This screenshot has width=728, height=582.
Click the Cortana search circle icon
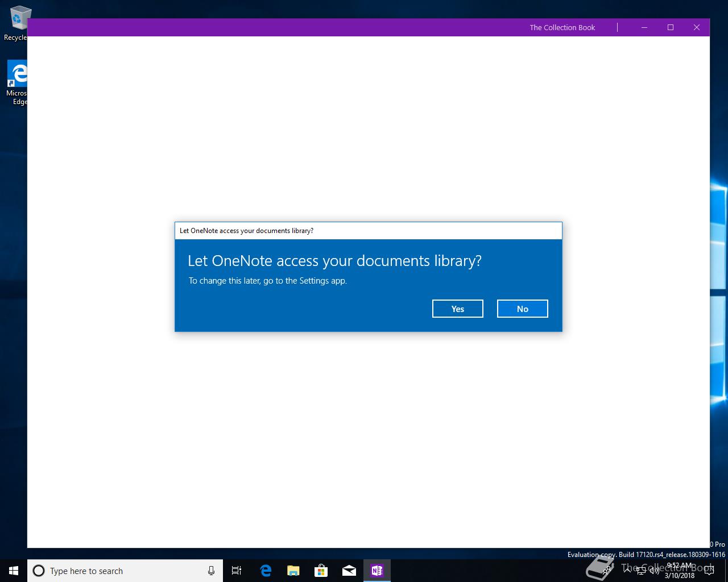[x=39, y=571]
